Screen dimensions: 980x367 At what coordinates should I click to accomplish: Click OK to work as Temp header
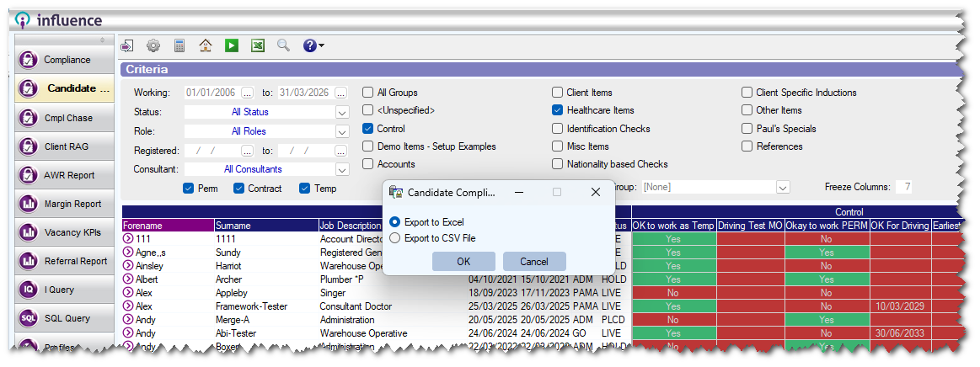[x=674, y=226]
